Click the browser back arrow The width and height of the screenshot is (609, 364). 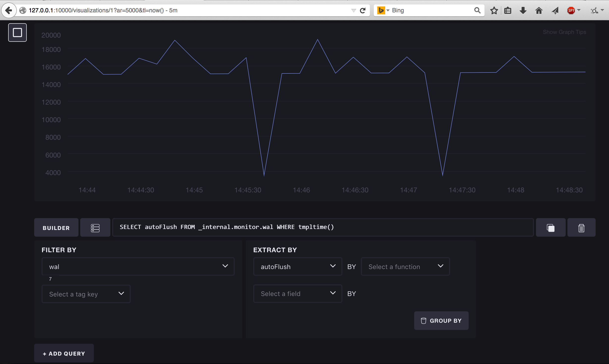(x=9, y=10)
